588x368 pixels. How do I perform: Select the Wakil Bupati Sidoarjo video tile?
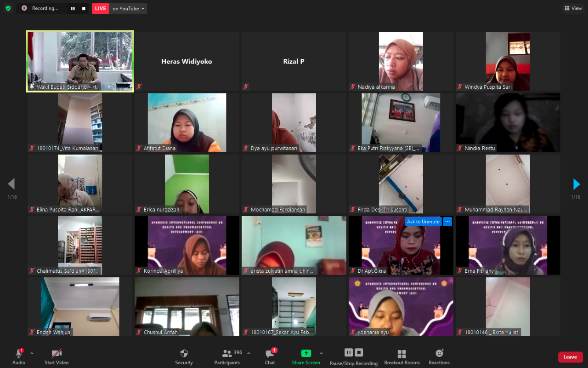[x=80, y=62]
